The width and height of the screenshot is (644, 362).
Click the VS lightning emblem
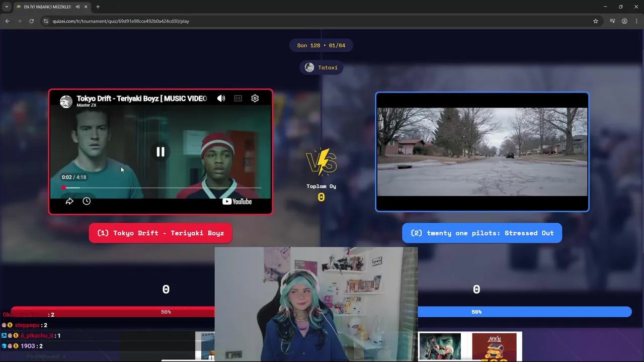click(321, 162)
